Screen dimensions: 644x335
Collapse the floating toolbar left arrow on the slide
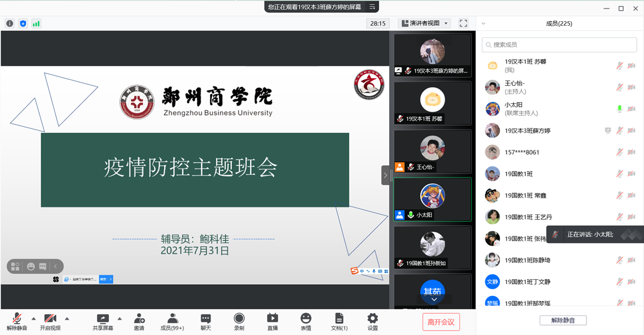point(55,266)
